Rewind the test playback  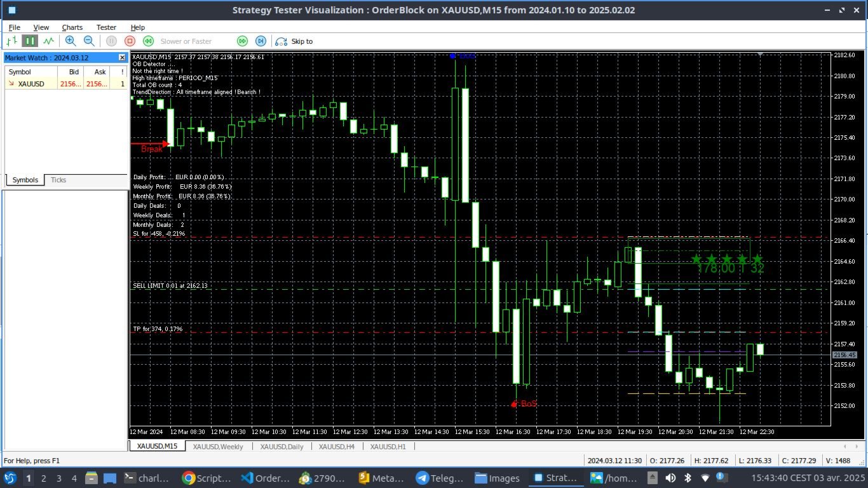tap(148, 41)
